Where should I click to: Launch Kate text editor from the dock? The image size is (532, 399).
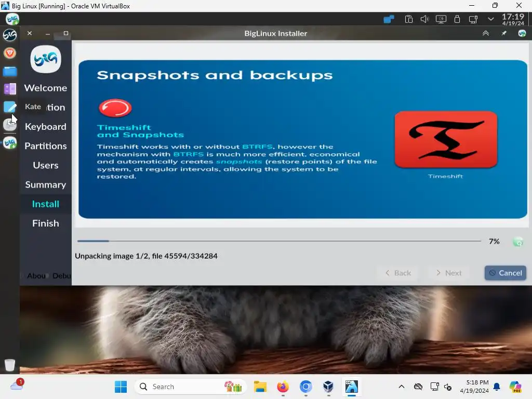click(x=10, y=107)
